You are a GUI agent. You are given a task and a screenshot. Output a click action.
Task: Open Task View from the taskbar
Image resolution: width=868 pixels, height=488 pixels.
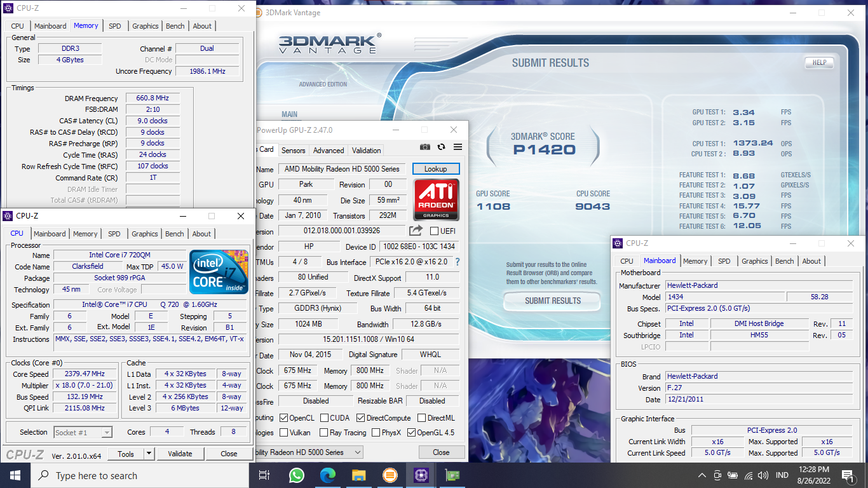265,475
